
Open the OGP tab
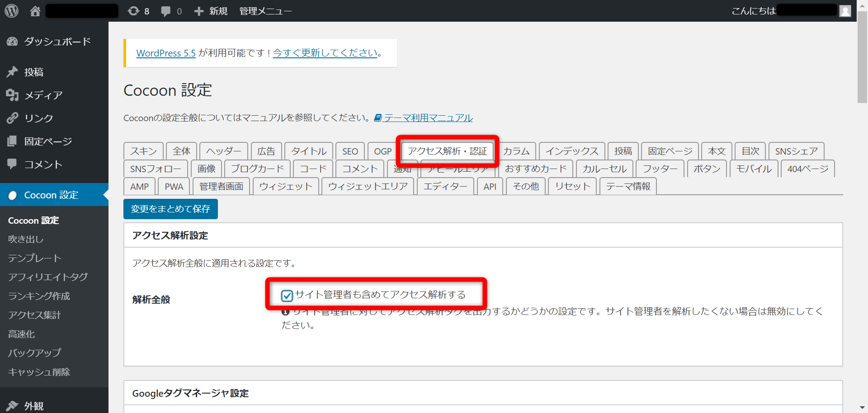[x=383, y=151]
